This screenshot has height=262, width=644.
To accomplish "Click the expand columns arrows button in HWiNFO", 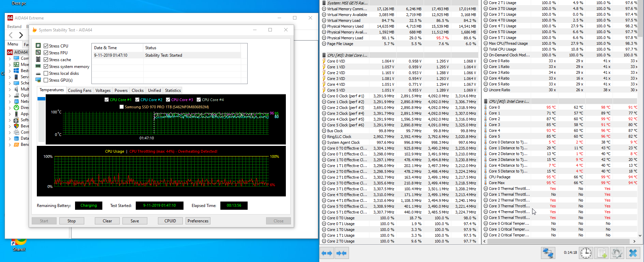I will coord(327,253).
